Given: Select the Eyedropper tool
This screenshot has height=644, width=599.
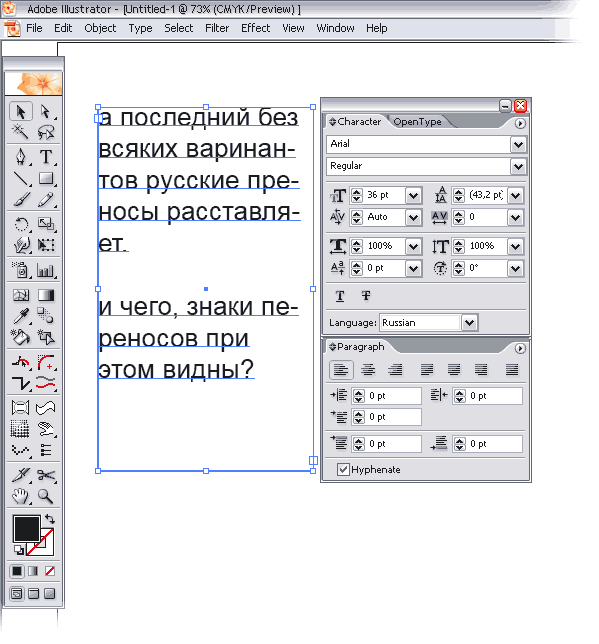Looking at the screenshot, I should pyautogui.click(x=21, y=316).
